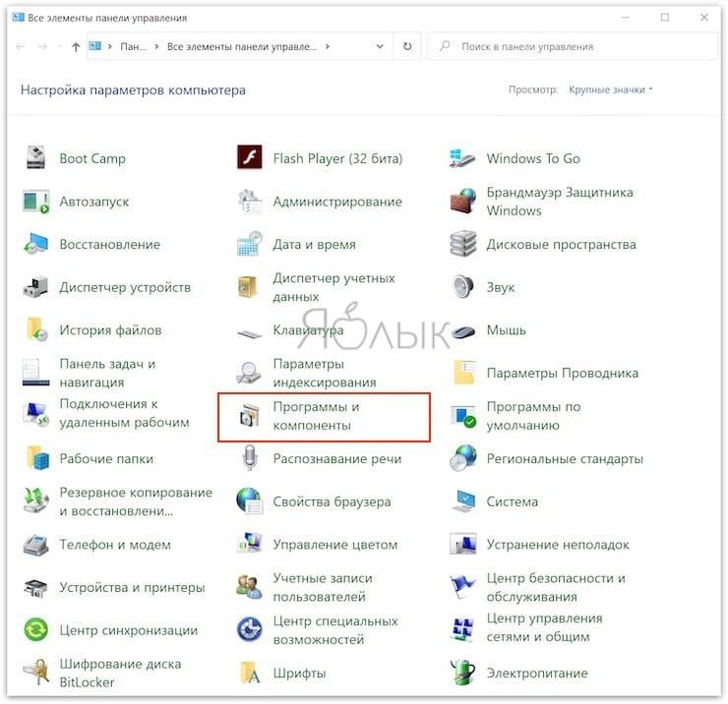728x704 pixels.
Task: Click the Пан... breadcrumb segment
Action: (x=133, y=46)
